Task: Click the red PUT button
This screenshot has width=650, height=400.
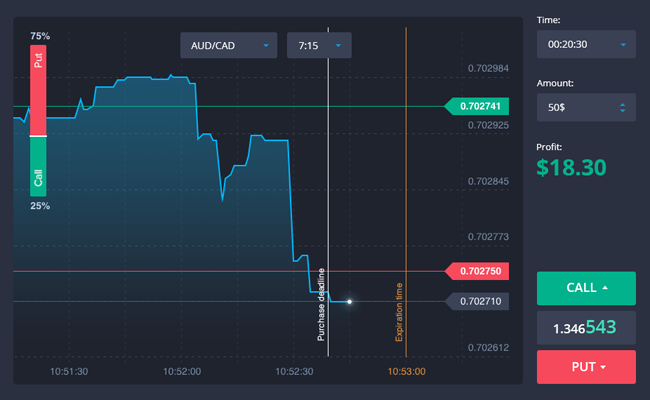Action: click(586, 367)
